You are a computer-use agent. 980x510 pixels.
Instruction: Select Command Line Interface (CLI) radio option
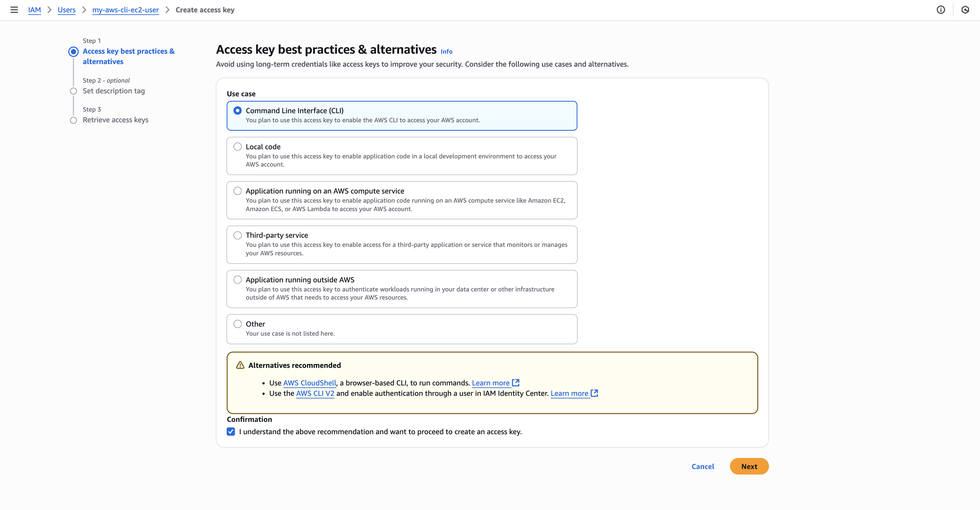click(x=237, y=110)
